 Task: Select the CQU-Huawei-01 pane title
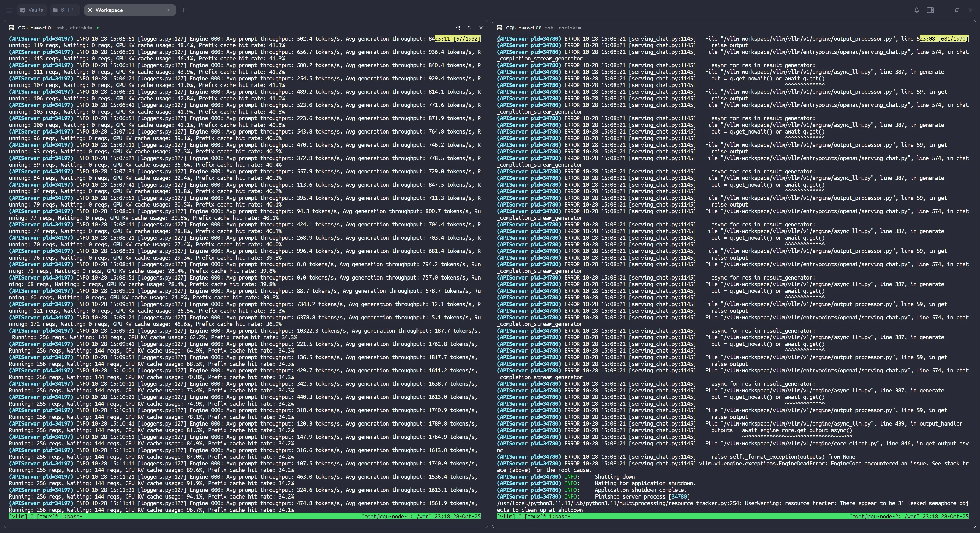[x=35, y=28]
